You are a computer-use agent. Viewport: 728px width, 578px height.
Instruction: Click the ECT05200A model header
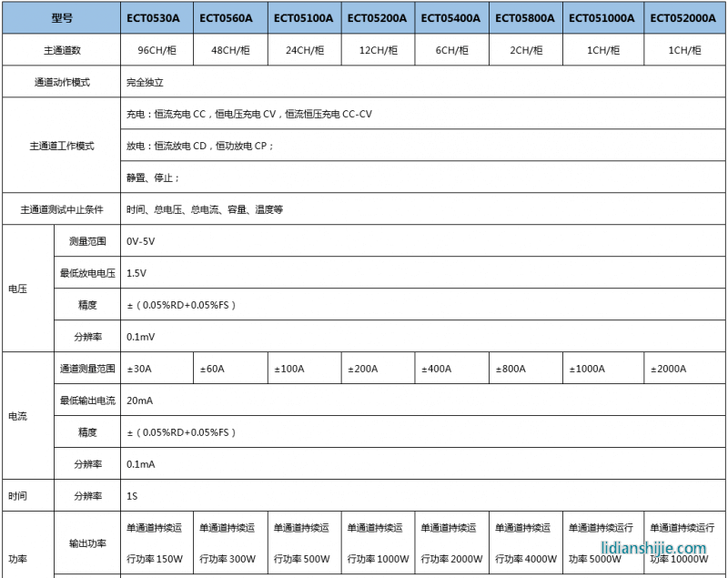point(375,17)
